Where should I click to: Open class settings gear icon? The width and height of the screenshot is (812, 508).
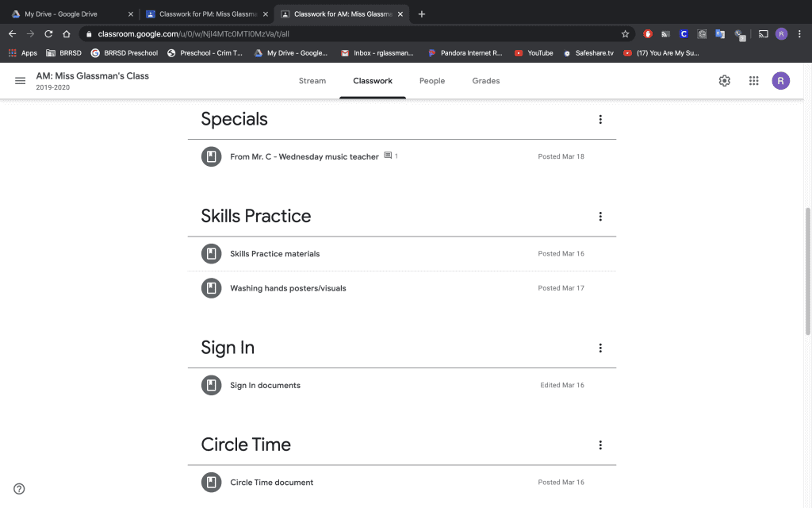[725, 81]
